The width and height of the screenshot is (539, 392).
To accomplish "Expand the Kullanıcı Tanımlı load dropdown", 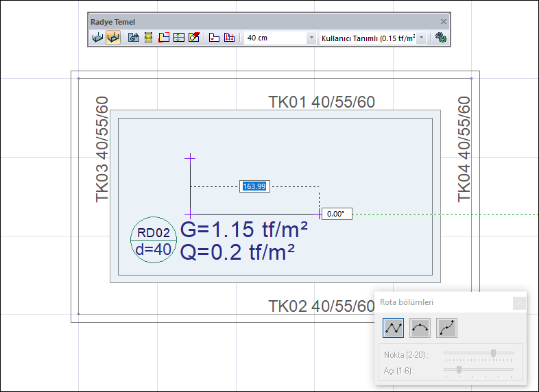I will point(421,38).
